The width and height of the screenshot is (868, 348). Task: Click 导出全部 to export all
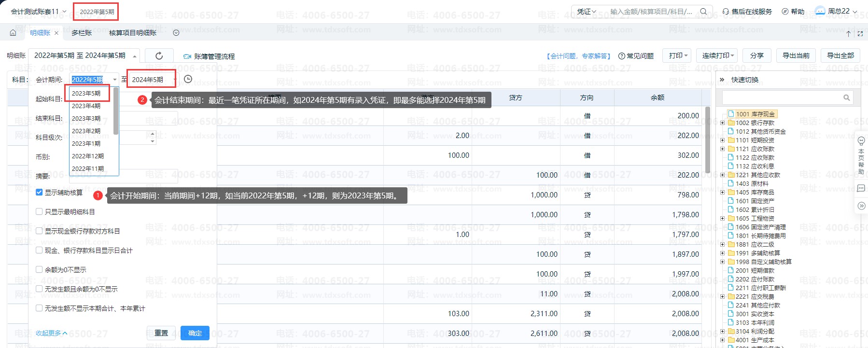(840, 56)
